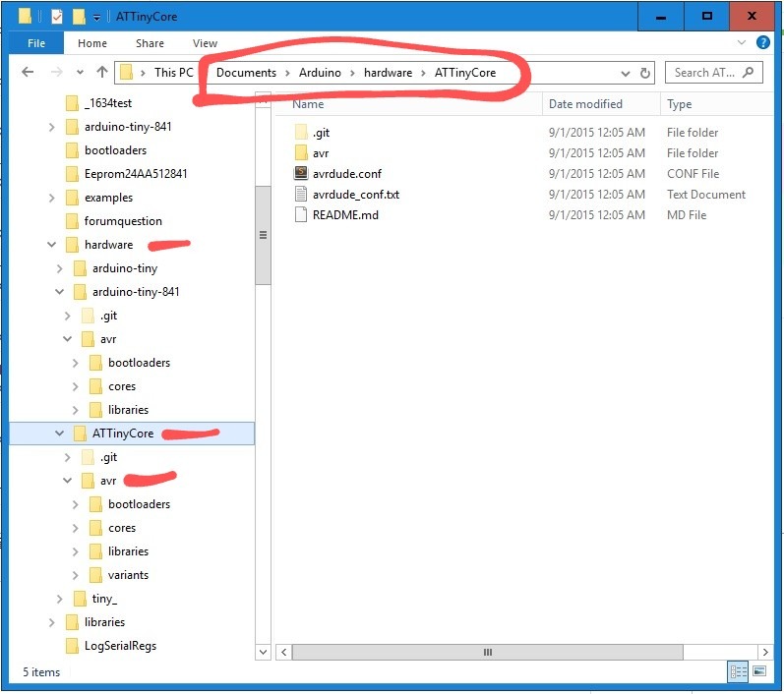Expand the variants tree node
The image size is (784, 694).
pos(76,575)
